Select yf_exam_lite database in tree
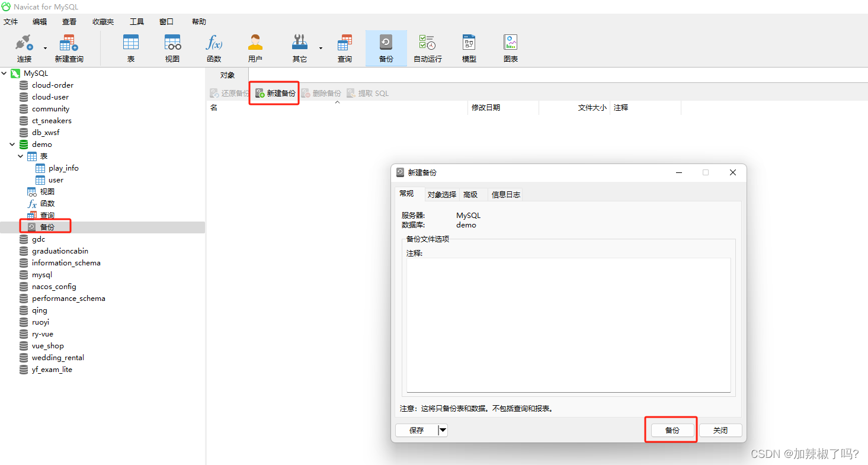 (52, 369)
